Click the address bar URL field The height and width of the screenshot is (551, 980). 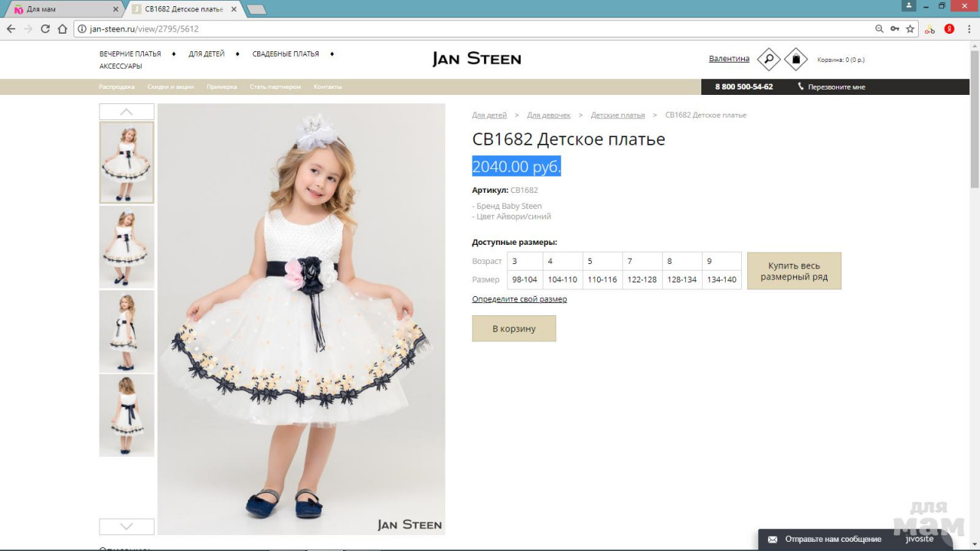click(459, 29)
